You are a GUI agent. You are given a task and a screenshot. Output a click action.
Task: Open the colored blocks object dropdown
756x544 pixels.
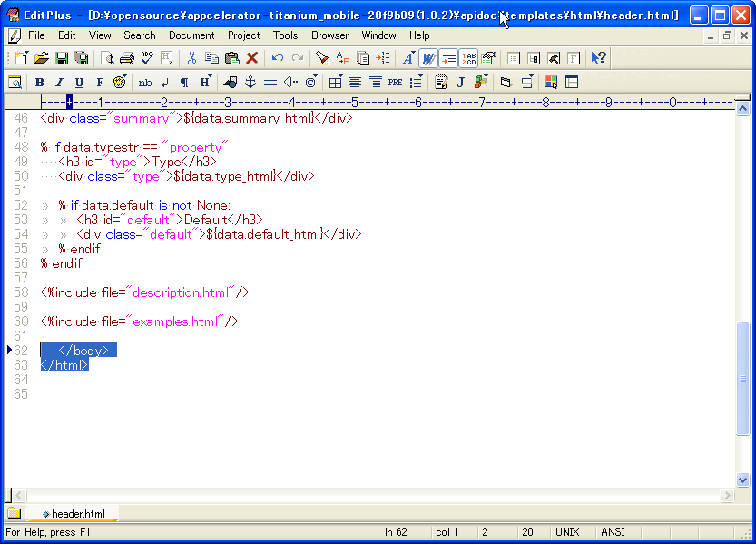click(481, 83)
